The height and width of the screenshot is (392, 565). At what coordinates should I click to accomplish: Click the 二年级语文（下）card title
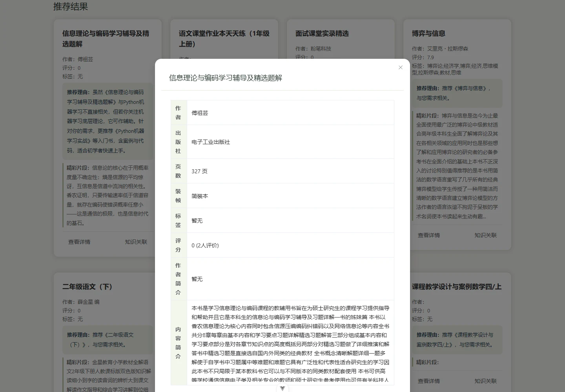[87, 287]
